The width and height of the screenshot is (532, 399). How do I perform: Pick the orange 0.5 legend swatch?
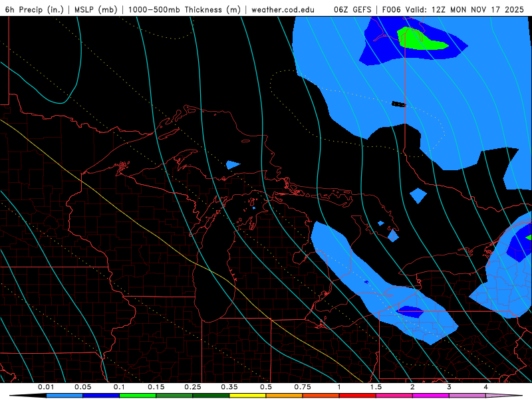click(x=285, y=396)
